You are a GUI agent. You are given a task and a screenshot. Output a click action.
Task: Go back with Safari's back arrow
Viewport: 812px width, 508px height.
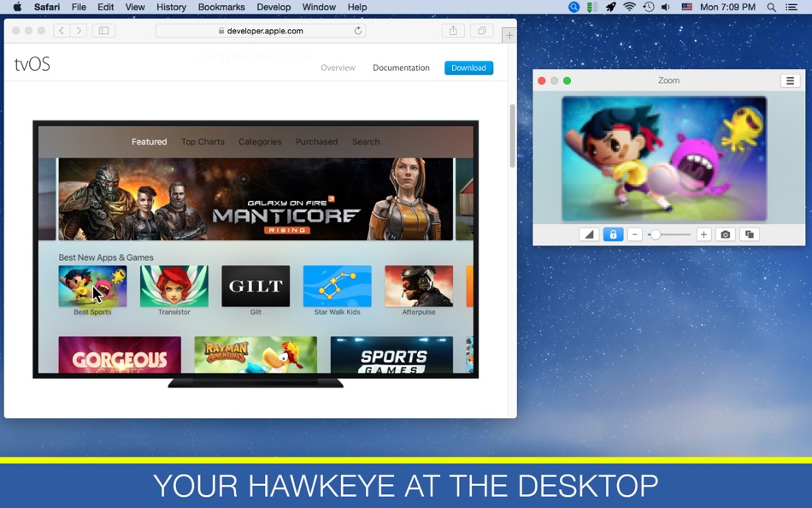click(61, 31)
